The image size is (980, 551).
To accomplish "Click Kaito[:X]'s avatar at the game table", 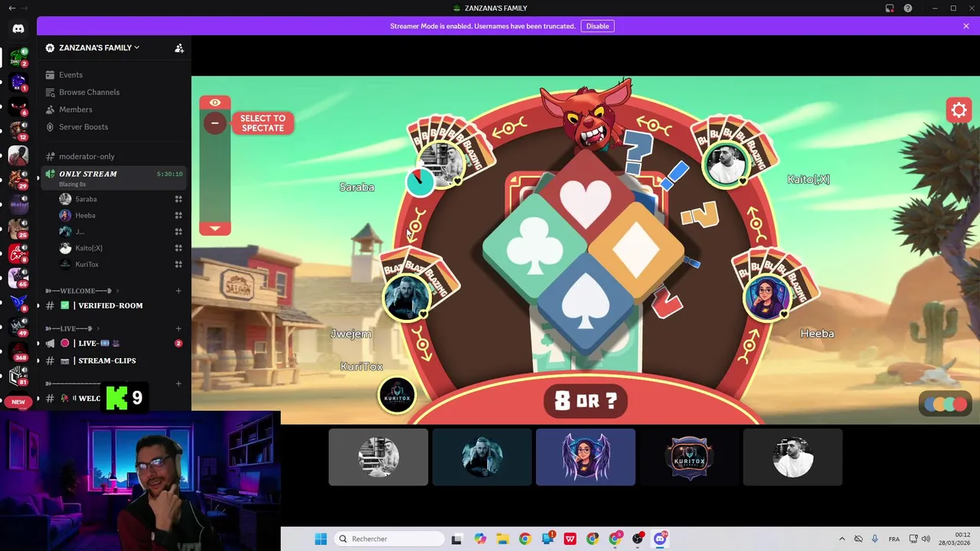I will (x=726, y=164).
